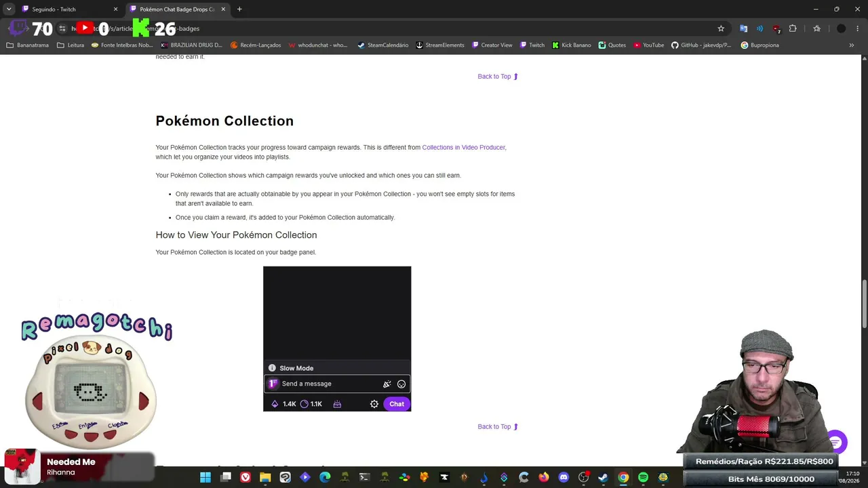Open the Kick Banano bookmark
Viewport: 868px width, 488px height.
(x=571, y=45)
